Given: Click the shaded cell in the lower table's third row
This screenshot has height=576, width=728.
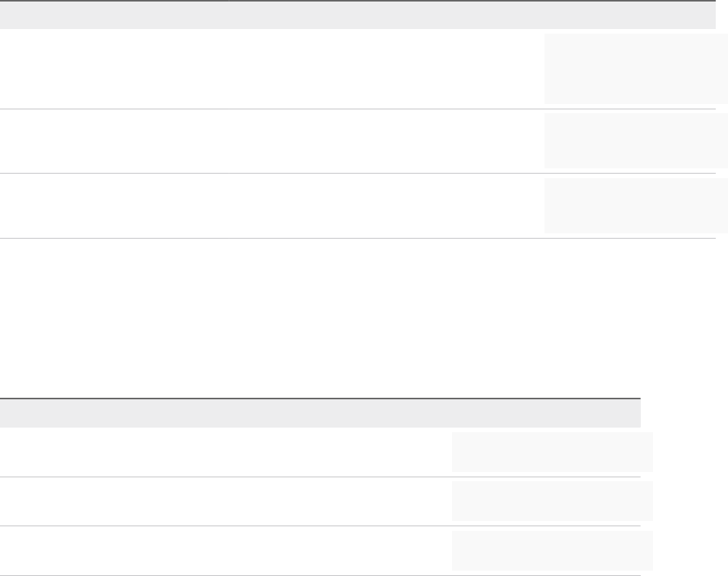Looking at the screenshot, I should click(x=552, y=551).
